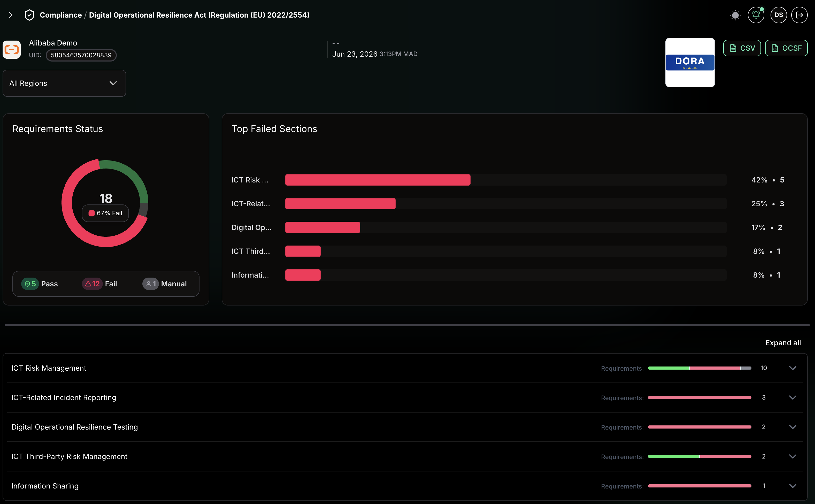Download the CSV report

(742, 48)
